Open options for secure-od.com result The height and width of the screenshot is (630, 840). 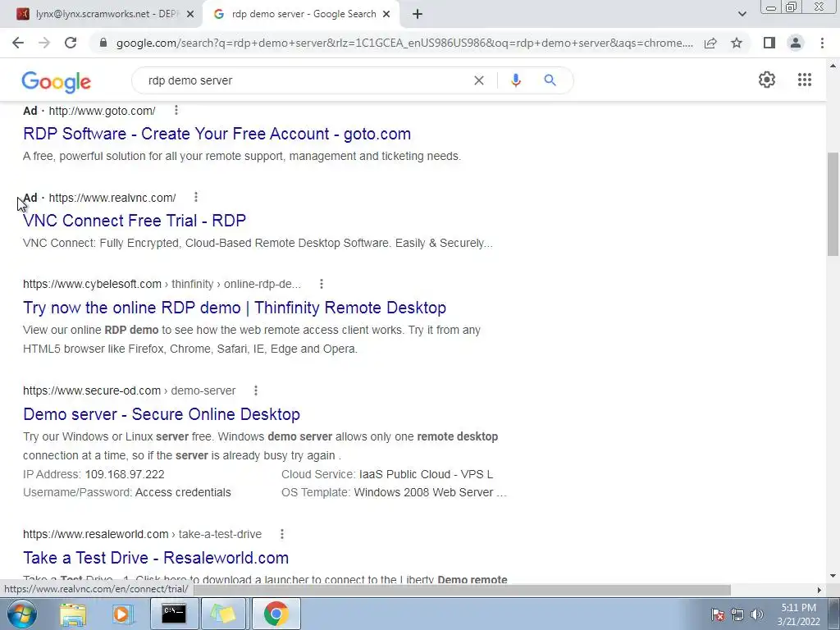tap(256, 390)
